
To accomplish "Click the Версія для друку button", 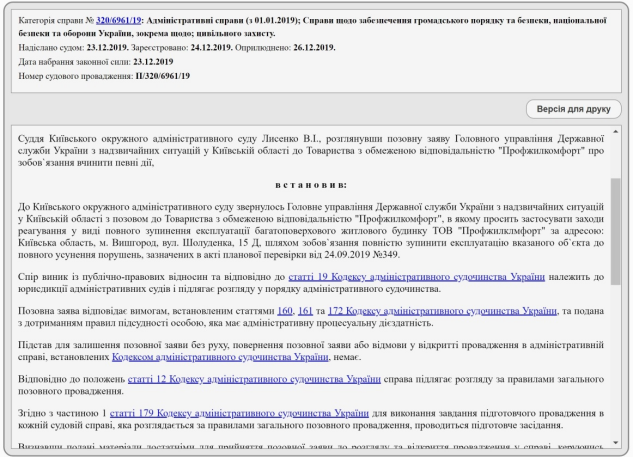I will coord(573,109).
